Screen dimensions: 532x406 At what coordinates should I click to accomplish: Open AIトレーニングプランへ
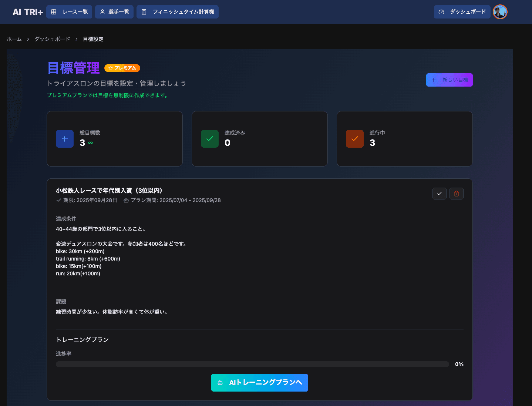pos(260,383)
